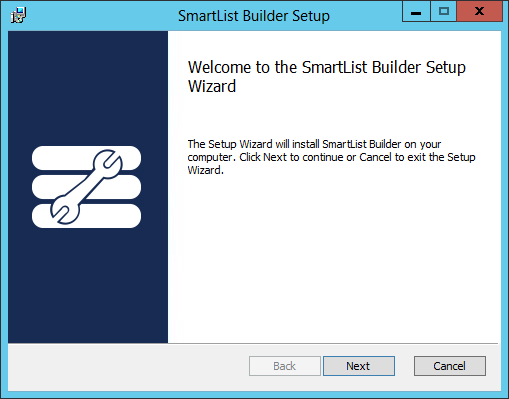509x399 pixels.
Task: Click the Next button to continue setup
Action: click(359, 366)
